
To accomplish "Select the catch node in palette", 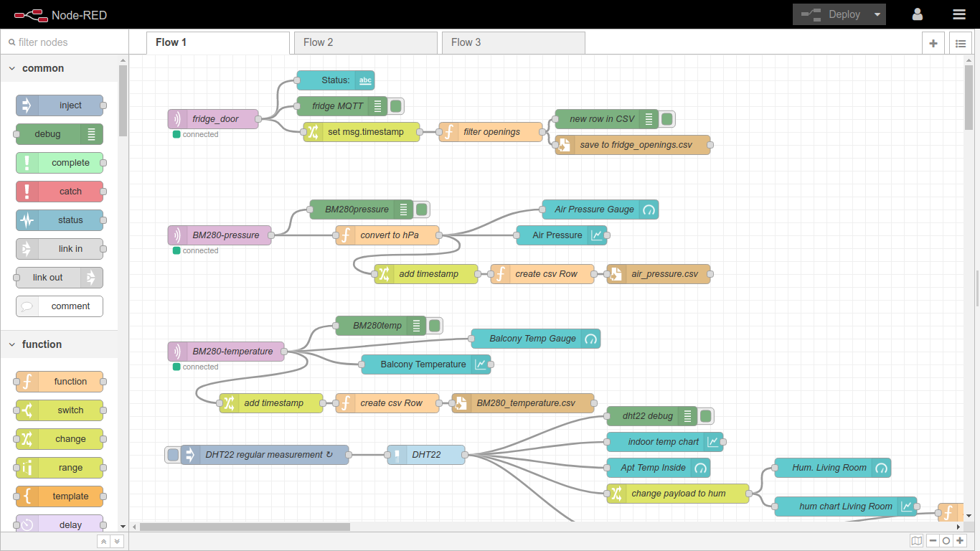I will coord(60,192).
